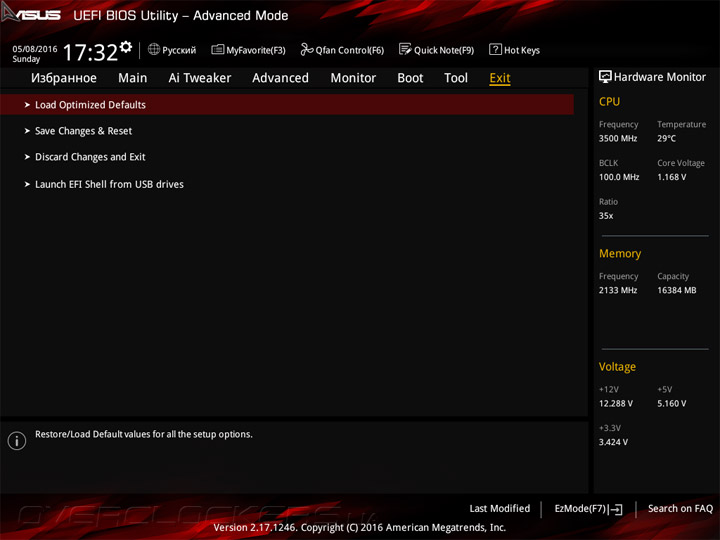
Task: Click CPU frequency value 3500 MHz
Action: (x=618, y=138)
